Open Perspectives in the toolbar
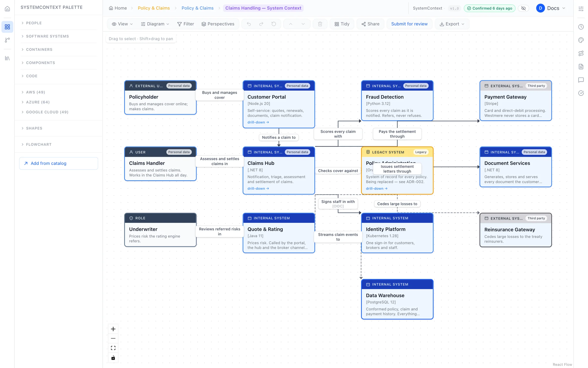The width and height of the screenshot is (588, 368). click(218, 24)
